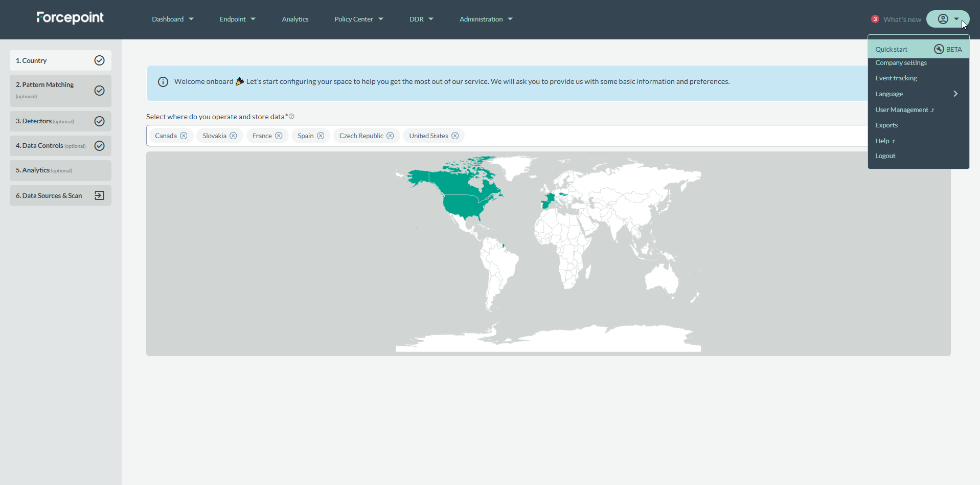Click the Country step checkmark icon
This screenshot has width=980, height=485.
pos(100,60)
